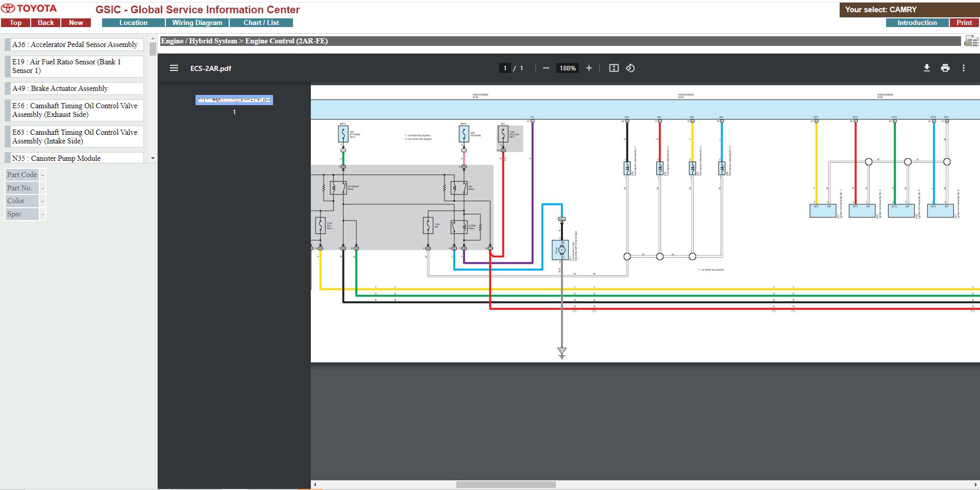Click the ECS-2AR.pdf file name

tap(211, 68)
